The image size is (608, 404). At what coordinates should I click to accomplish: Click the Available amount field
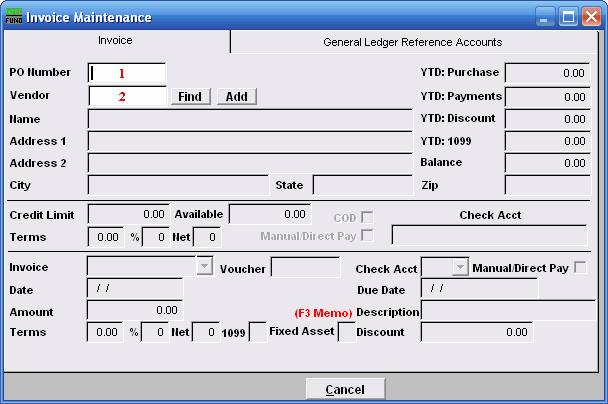click(x=270, y=214)
